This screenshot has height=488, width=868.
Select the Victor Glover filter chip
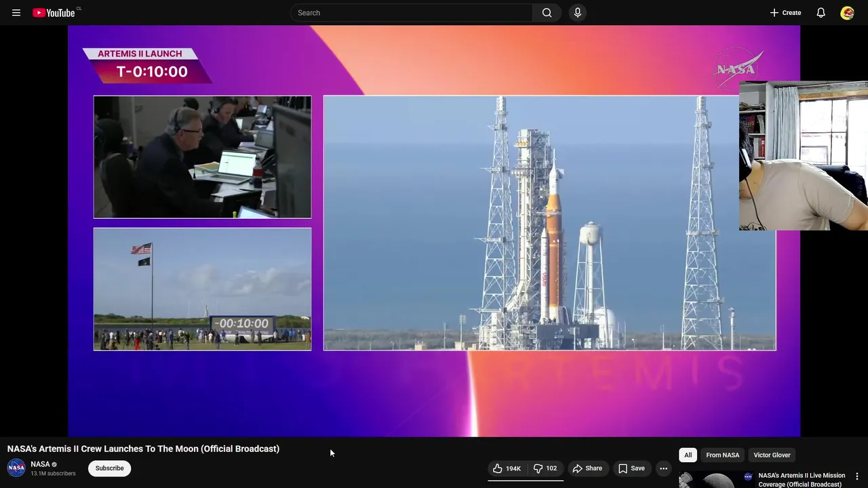coord(772,455)
